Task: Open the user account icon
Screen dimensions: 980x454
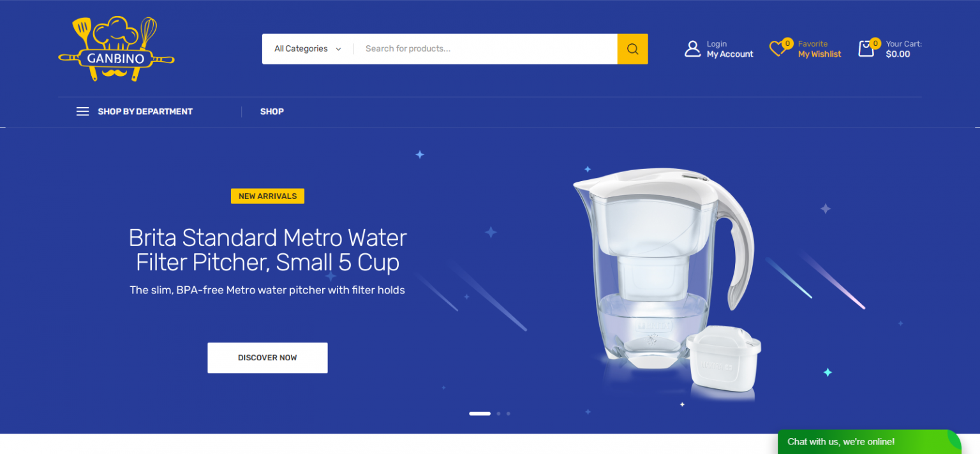Action: pyautogui.click(x=692, y=49)
